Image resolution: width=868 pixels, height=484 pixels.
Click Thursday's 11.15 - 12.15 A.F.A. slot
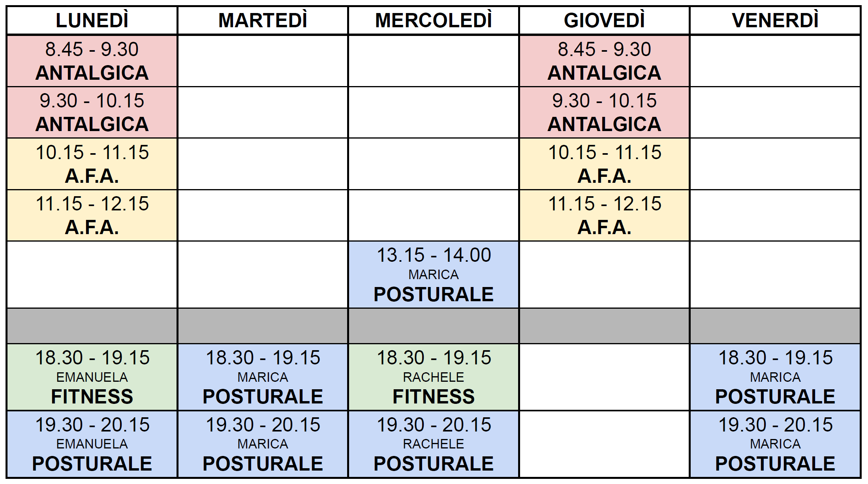[x=604, y=216]
